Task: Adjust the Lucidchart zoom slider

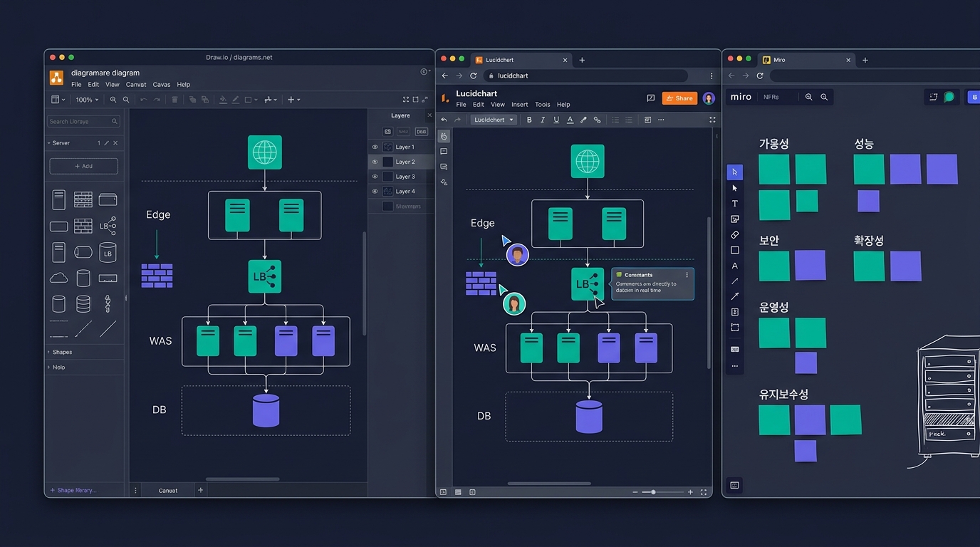Action: pyautogui.click(x=653, y=492)
